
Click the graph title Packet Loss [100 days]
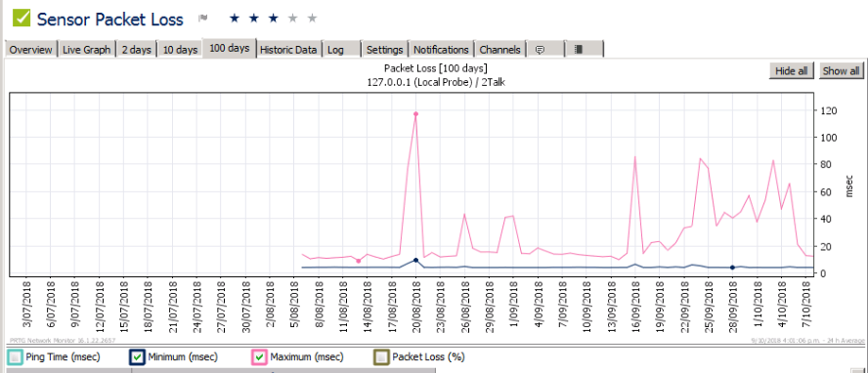click(435, 68)
